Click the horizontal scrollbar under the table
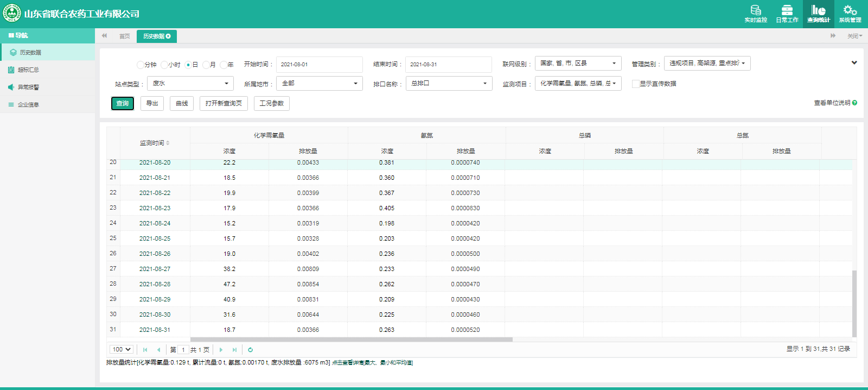This screenshot has width=868, height=390. pyautogui.click(x=351, y=339)
